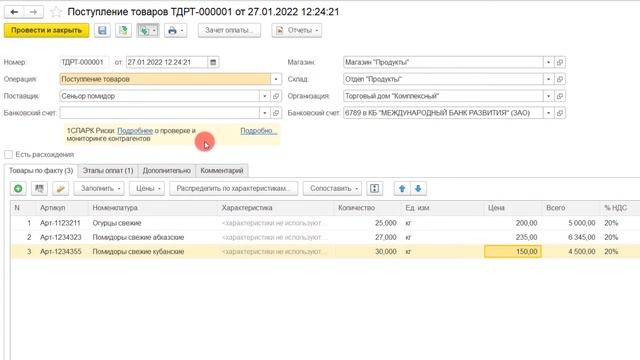Click the barcode search icon in table toolbar
This screenshot has width=640, height=360.
[x=39, y=189]
